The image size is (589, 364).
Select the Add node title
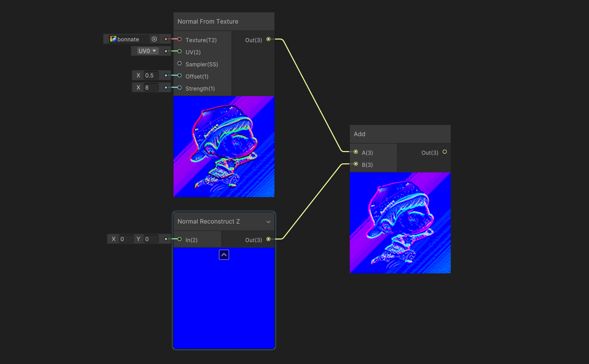point(360,134)
